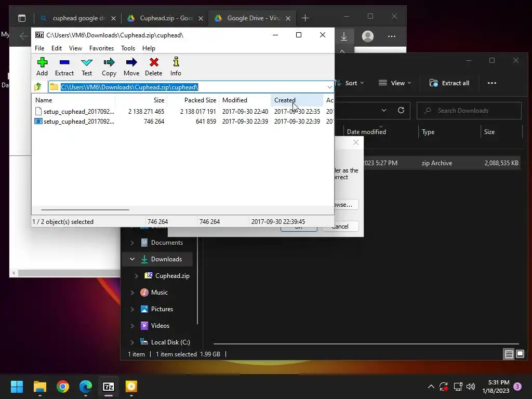The image size is (532, 399).
Task: Select Pictures in the navigation pane
Action: tap(162, 309)
